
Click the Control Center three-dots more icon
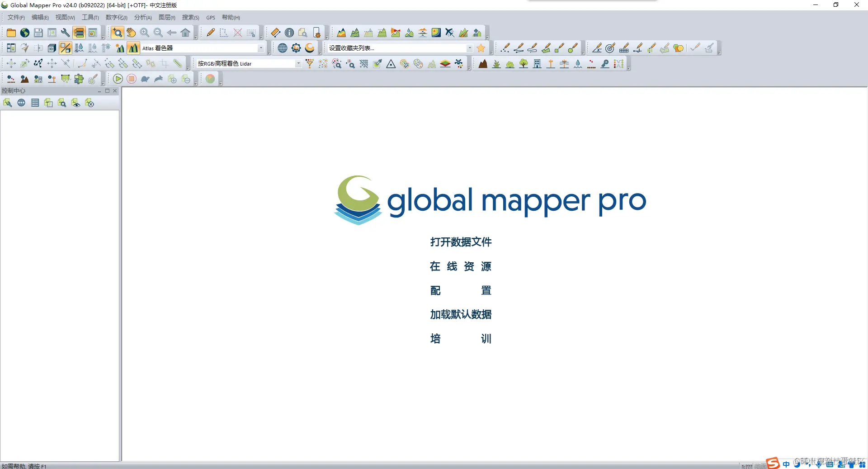[x=21, y=103]
